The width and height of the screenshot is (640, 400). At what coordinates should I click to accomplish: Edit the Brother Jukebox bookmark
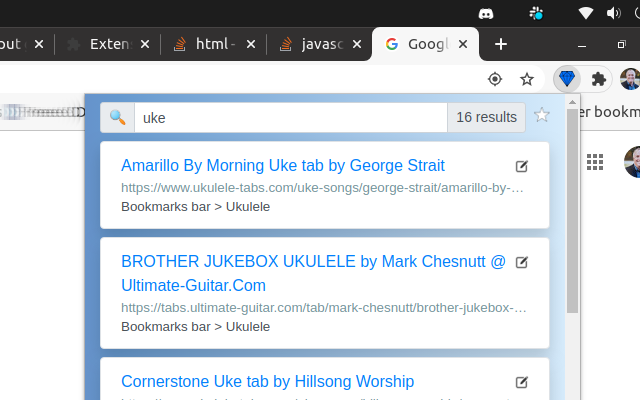coord(522,262)
